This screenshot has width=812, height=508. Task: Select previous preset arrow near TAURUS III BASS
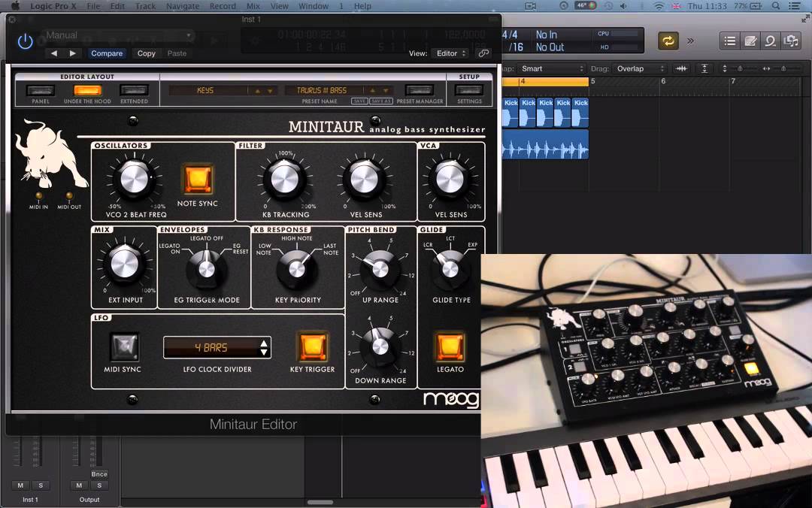coord(372,91)
